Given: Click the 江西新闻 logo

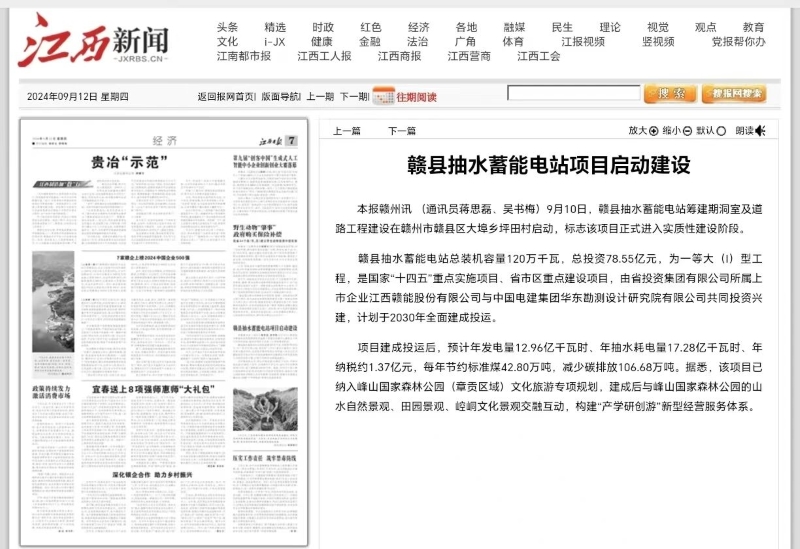Looking at the screenshot, I should point(94,42).
